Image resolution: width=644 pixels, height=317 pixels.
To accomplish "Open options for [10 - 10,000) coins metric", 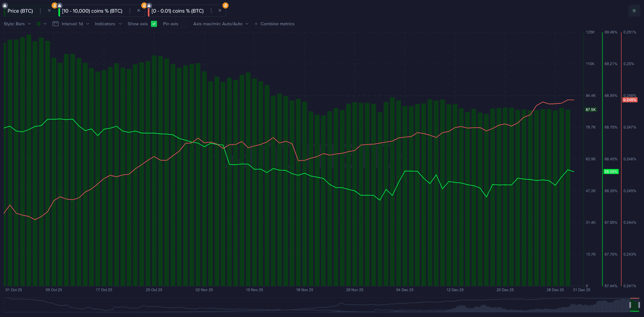I will 130,11.
